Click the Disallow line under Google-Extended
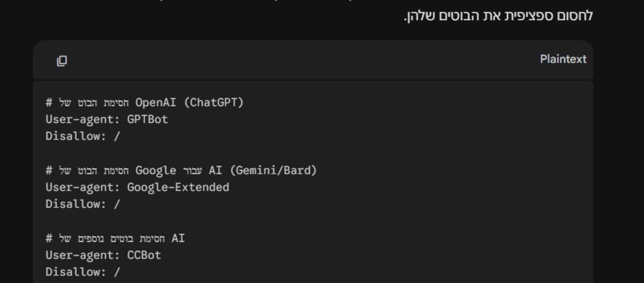The width and height of the screenshot is (644, 283). click(x=83, y=204)
